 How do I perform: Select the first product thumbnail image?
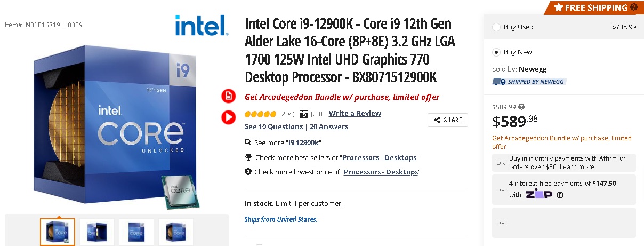tap(58, 232)
